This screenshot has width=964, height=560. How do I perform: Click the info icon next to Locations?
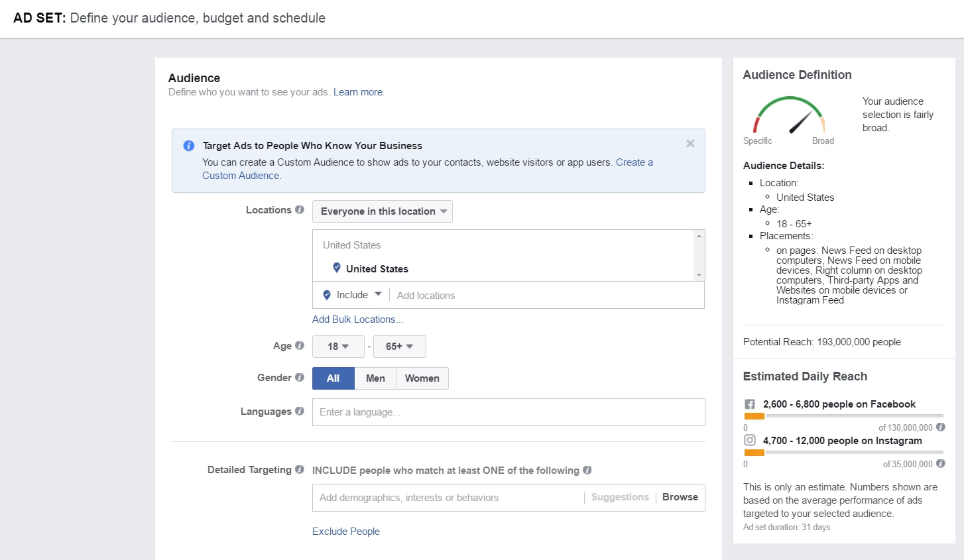(300, 210)
